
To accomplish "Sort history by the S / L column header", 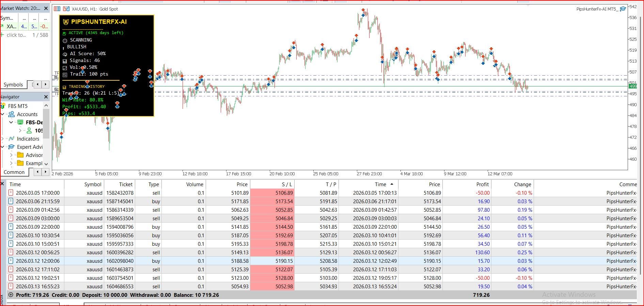I will (272, 184).
